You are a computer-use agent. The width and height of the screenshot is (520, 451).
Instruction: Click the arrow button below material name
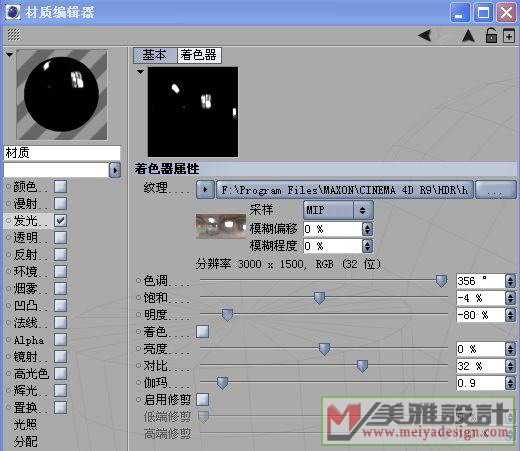coord(115,170)
